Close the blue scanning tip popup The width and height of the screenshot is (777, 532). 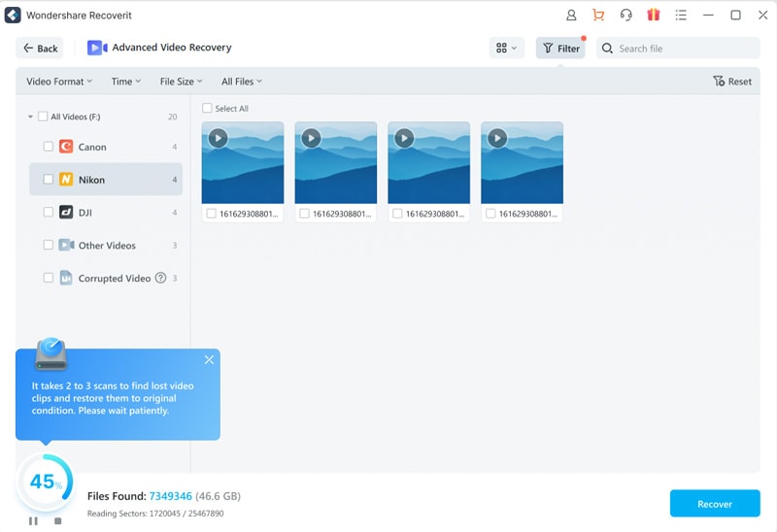pyautogui.click(x=209, y=360)
